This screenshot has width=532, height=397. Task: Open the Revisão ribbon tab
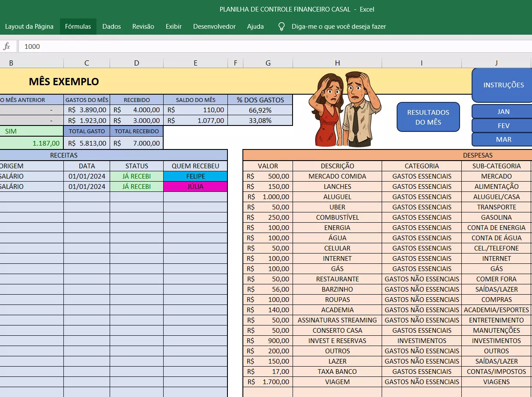click(x=143, y=27)
